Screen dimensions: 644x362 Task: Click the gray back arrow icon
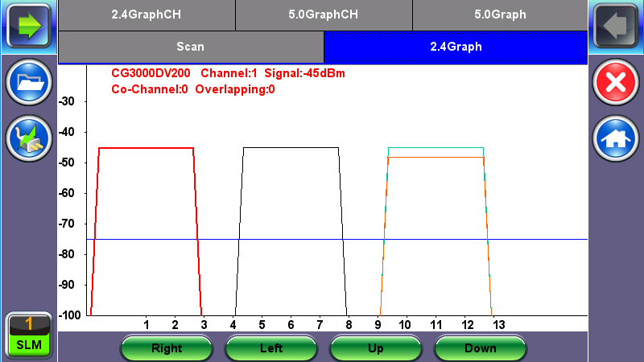615,25
